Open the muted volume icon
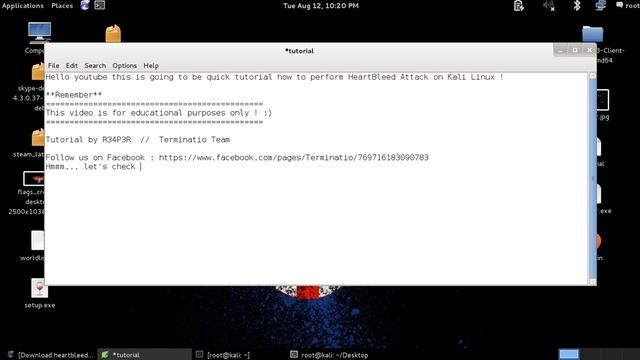640x360 pixels. tap(548, 6)
